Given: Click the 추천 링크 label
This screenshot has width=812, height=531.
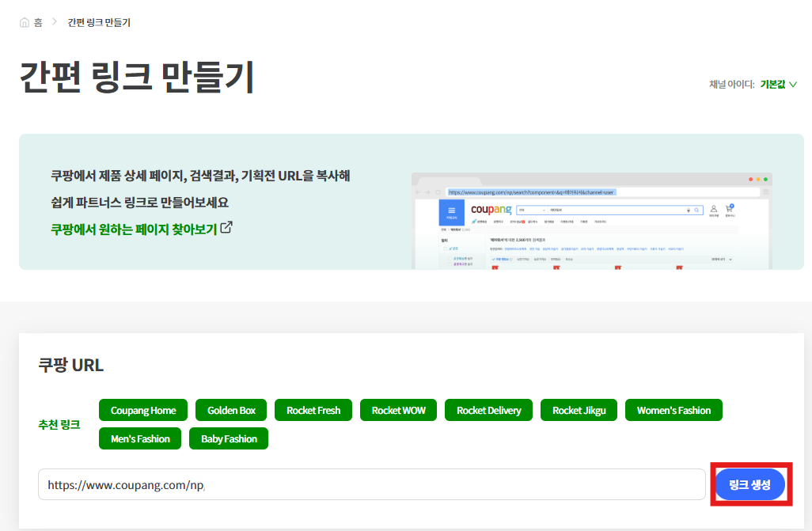Looking at the screenshot, I should coord(59,424).
